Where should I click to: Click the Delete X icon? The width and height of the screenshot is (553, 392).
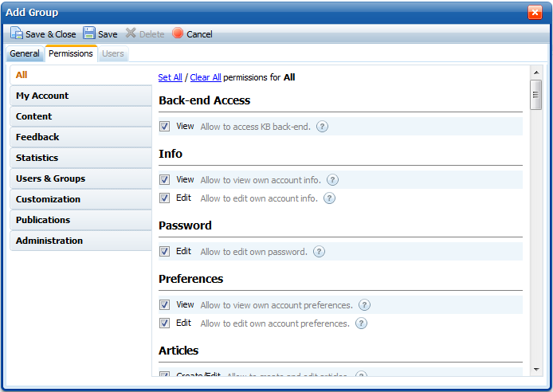[131, 33]
